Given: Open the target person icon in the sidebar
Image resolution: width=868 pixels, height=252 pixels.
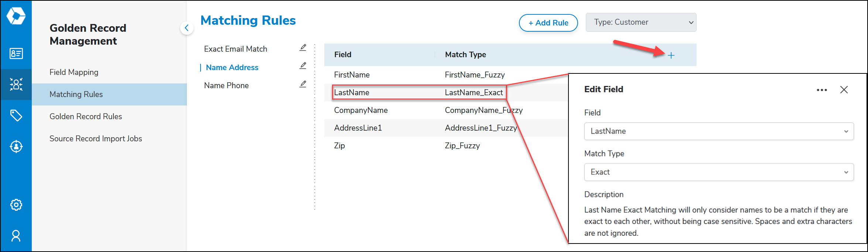Looking at the screenshot, I should [16, 146].
